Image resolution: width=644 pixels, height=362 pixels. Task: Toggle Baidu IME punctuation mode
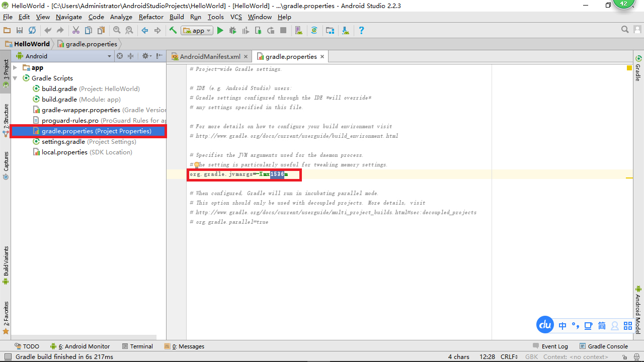coord(575,326)
